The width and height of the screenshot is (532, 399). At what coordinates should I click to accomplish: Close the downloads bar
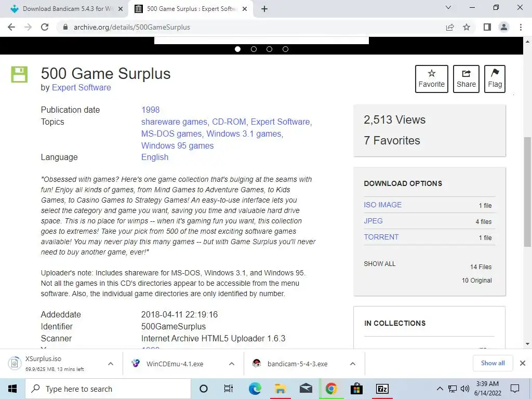[523, 363]
